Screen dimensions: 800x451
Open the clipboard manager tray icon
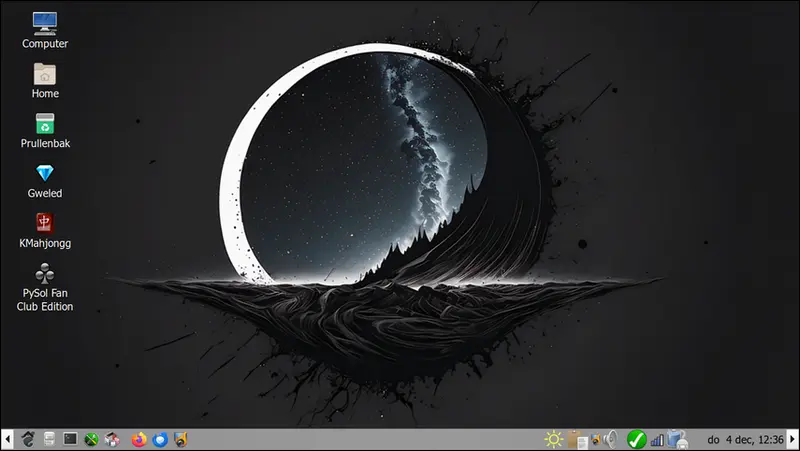pyautogui.click(x=577, y=440)
